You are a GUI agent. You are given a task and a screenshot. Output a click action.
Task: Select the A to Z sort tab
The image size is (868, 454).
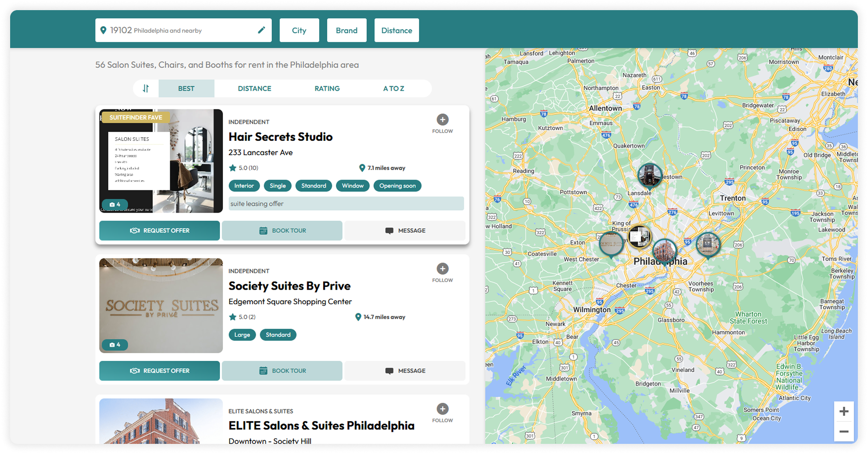393,89
